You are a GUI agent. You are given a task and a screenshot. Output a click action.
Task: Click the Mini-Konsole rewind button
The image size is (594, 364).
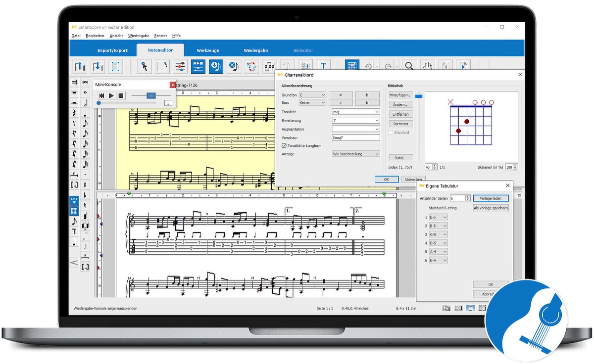click(x=101, y=95)
